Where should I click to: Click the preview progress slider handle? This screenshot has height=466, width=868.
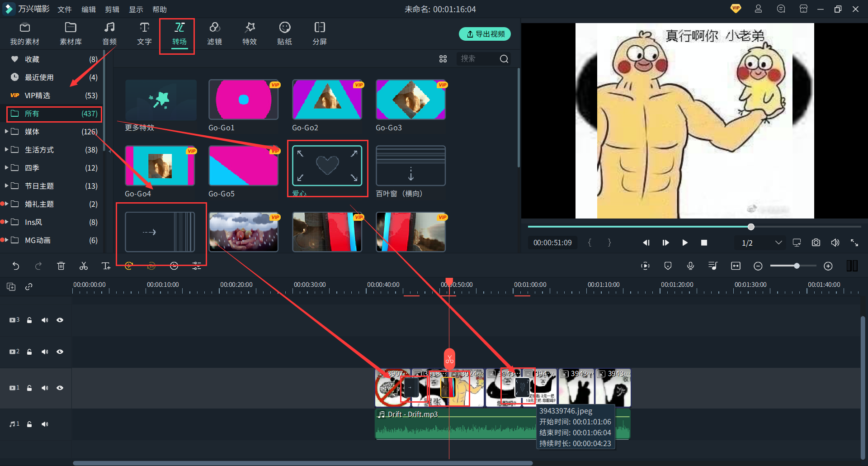[x=751, y=227]
